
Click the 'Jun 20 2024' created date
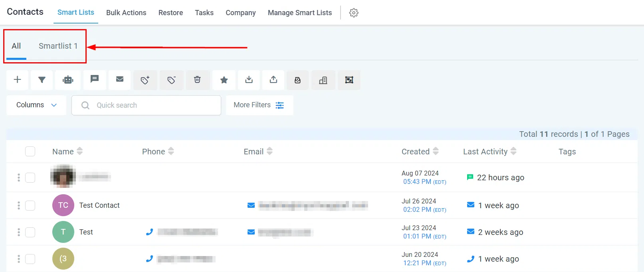click(x=420, y=254)
